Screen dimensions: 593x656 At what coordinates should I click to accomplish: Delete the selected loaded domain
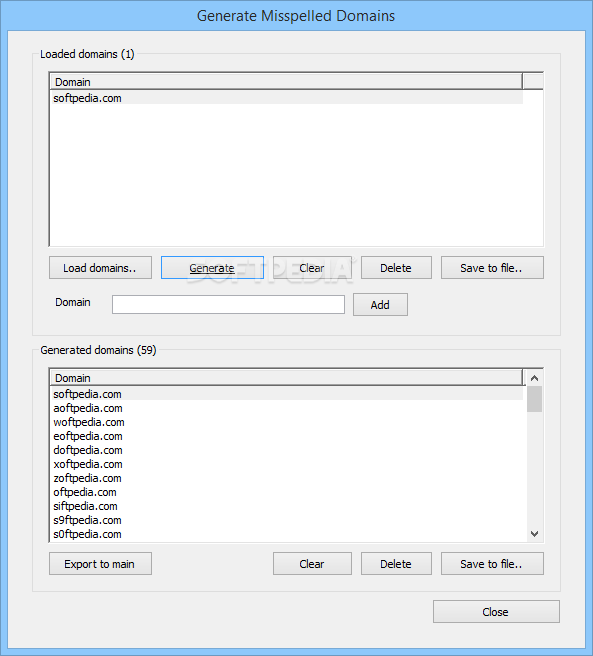tap(396, 268)
